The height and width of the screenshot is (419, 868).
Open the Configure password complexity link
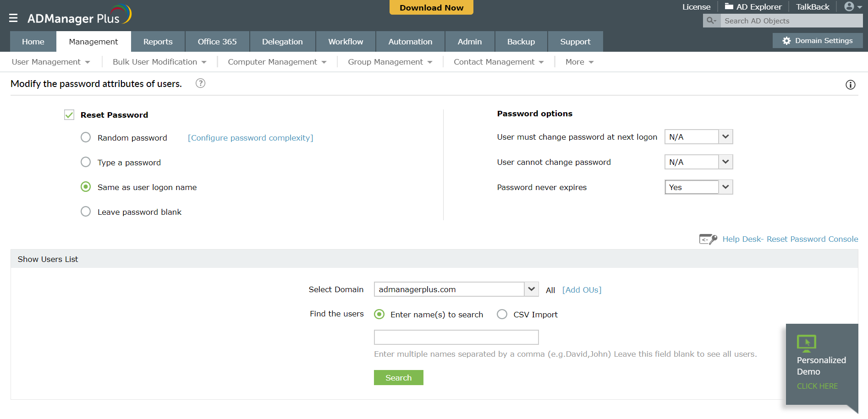pyautogui.click(x=250, y=137)
